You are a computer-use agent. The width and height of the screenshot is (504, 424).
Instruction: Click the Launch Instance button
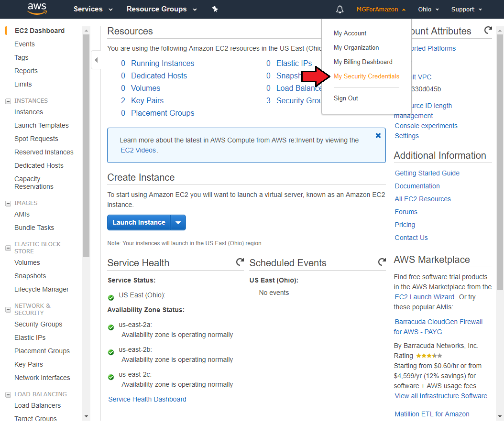coord(139,223)
